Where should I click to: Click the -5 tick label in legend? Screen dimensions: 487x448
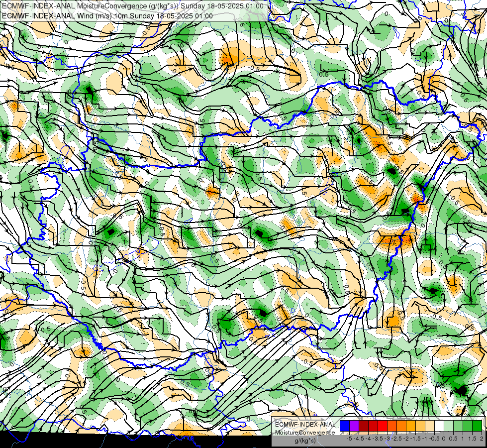point(349,439)
